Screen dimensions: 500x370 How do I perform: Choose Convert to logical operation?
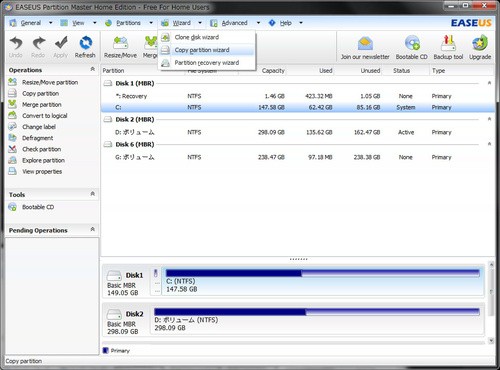tap(45, 116)
